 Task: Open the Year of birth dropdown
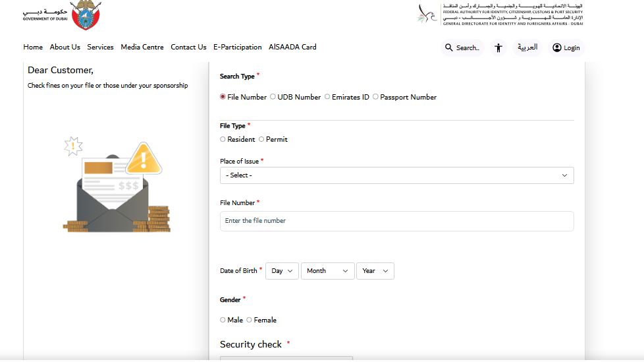(x=375, y=271)
